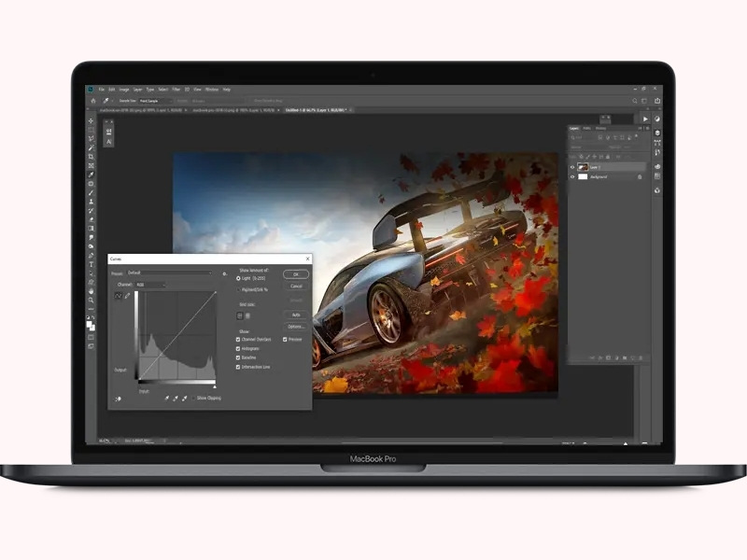Click OK in the Curves dialog
Viewport: 747px width, 560px height.
[x=296, y=274]
